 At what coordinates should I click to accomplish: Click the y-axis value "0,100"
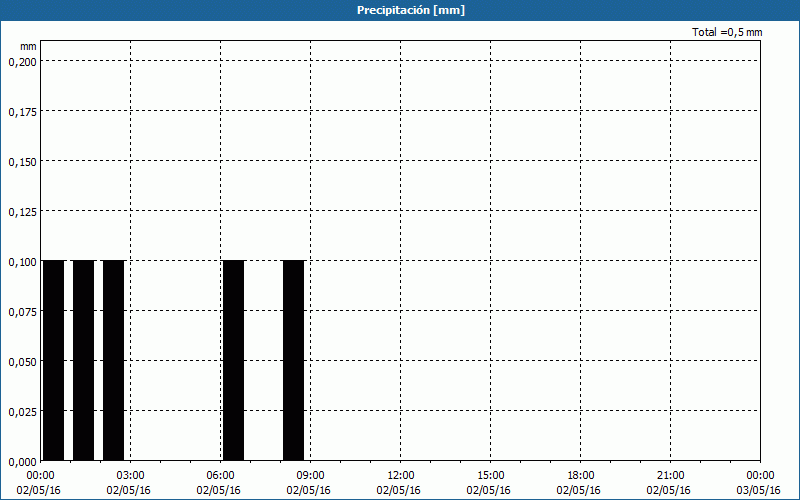click(22, 262)
